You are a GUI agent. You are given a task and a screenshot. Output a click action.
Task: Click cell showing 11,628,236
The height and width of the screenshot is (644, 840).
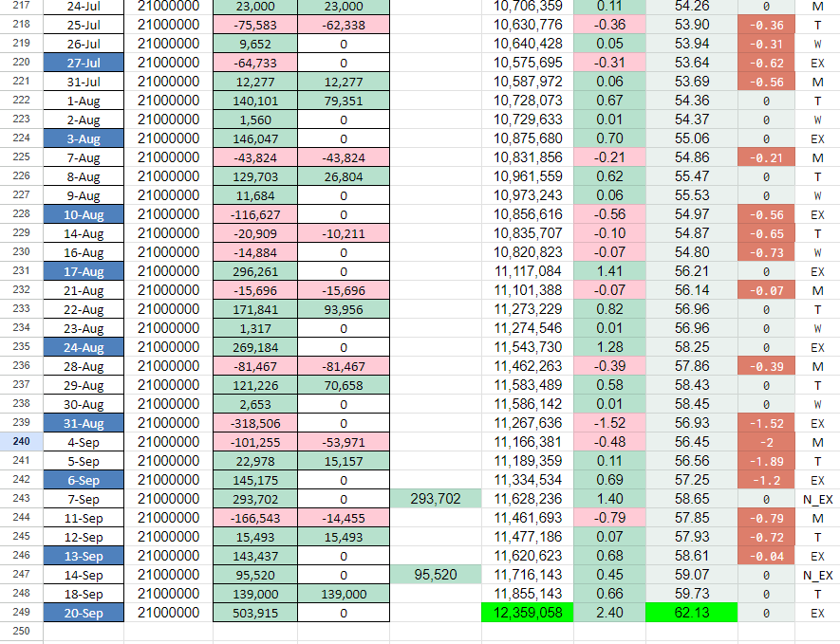[x=528, y=498]
